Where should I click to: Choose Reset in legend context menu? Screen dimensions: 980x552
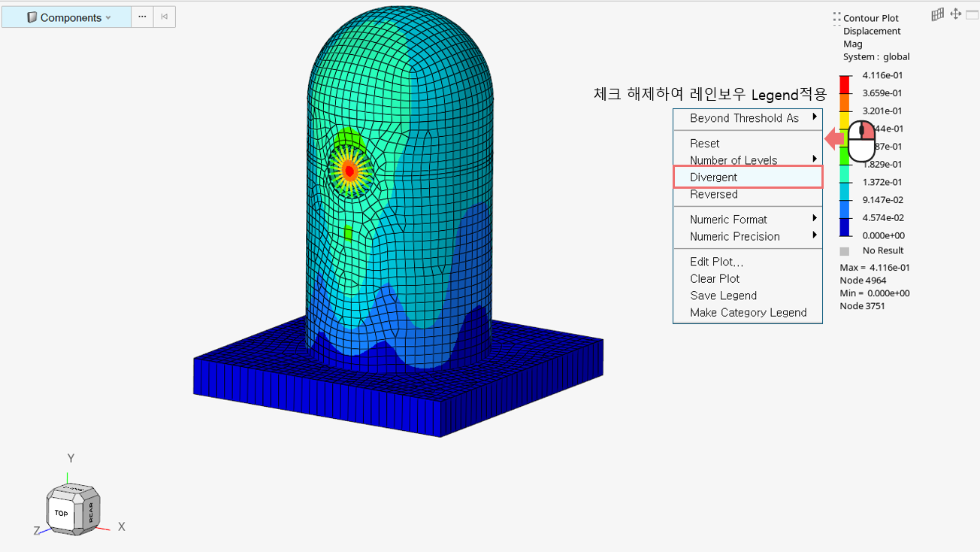point(748,143)
